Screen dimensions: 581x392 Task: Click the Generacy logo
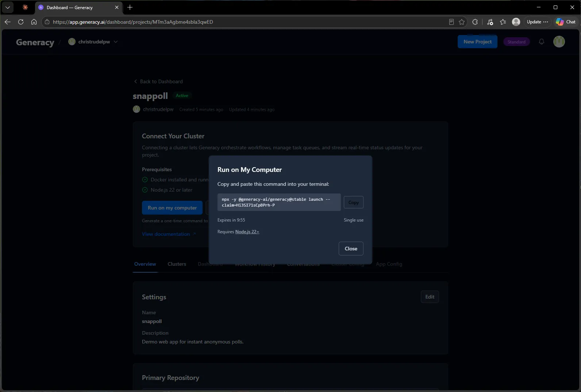click(x=35, y=42)
